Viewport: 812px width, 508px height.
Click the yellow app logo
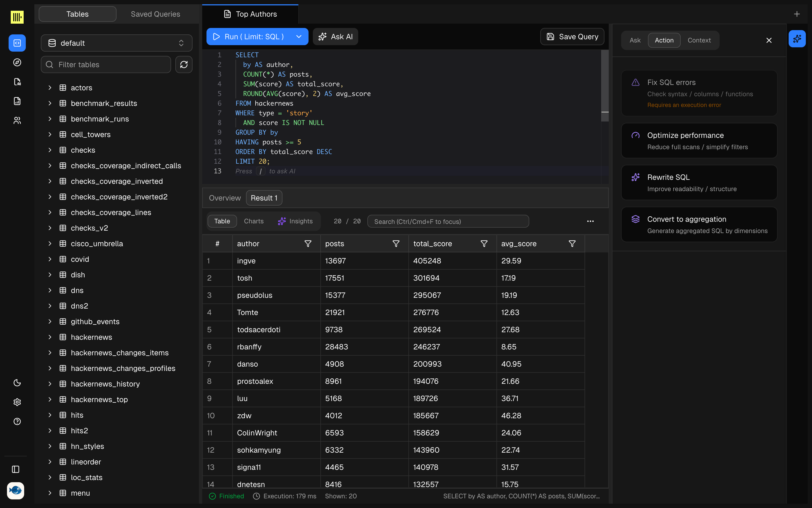coord(17,17)
